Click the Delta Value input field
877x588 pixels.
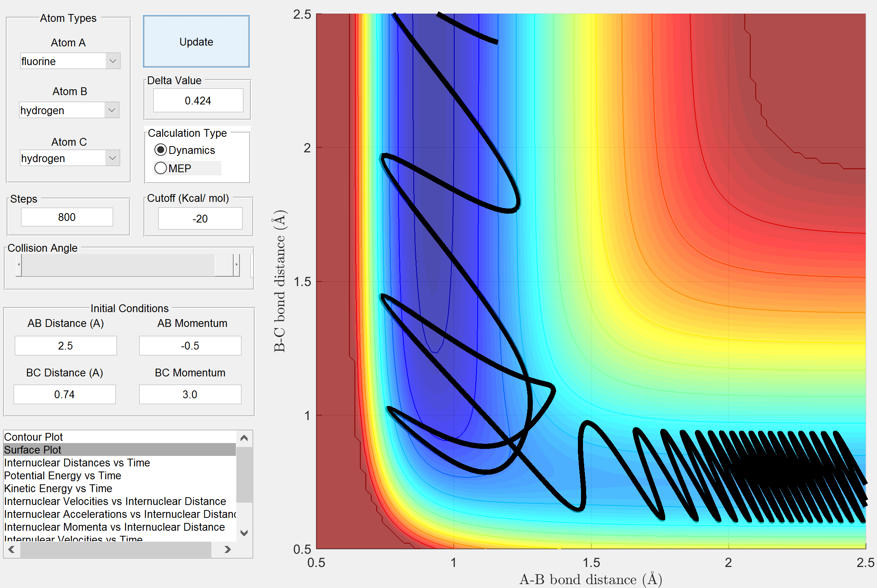point(198,101)
